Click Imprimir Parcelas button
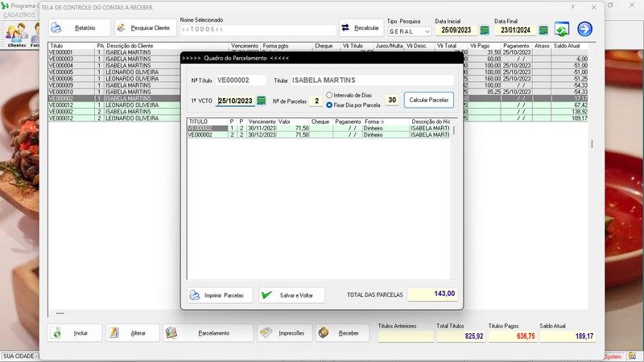Image resolution: width=644 pixels, height=362 pixels. (x=220, y=295)
